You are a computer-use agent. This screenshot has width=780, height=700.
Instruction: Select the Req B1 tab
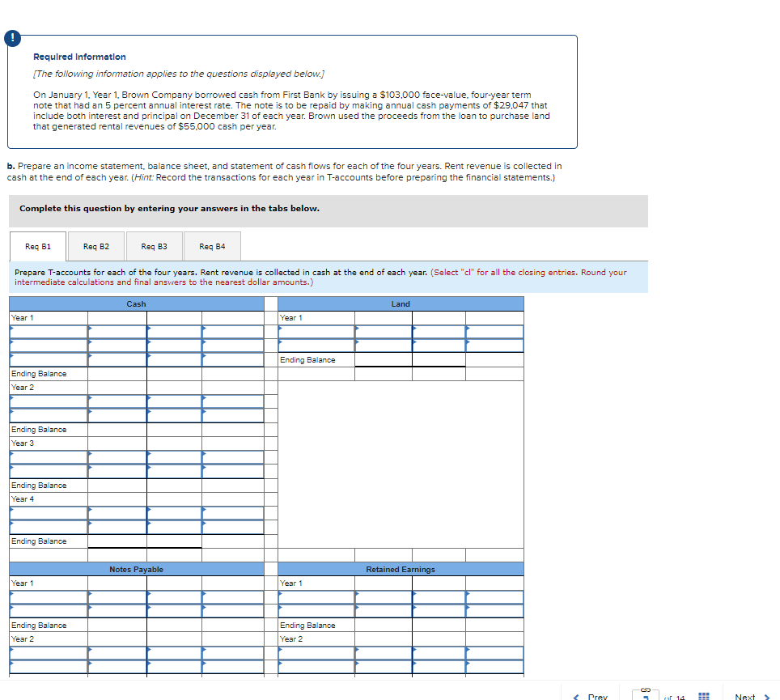(x=37, y=246)
